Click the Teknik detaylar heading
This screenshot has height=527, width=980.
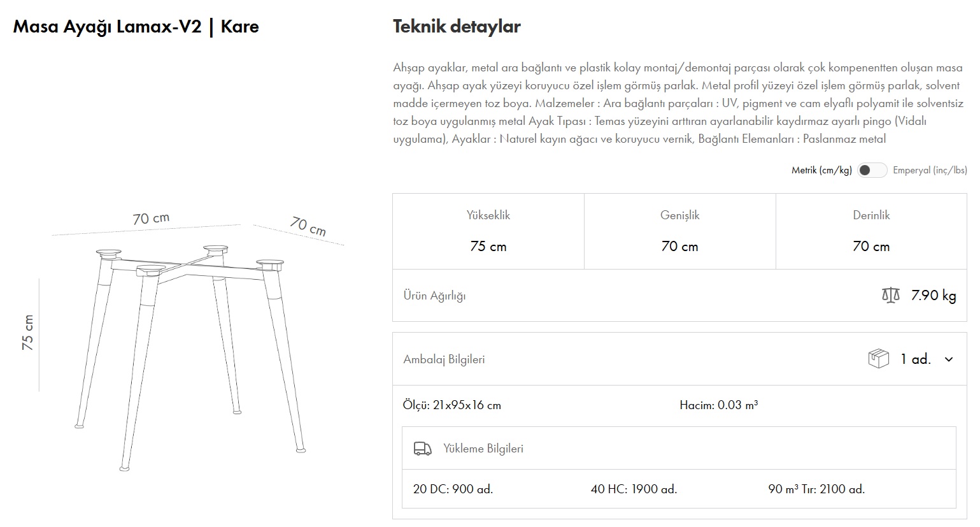click(457, 27)
